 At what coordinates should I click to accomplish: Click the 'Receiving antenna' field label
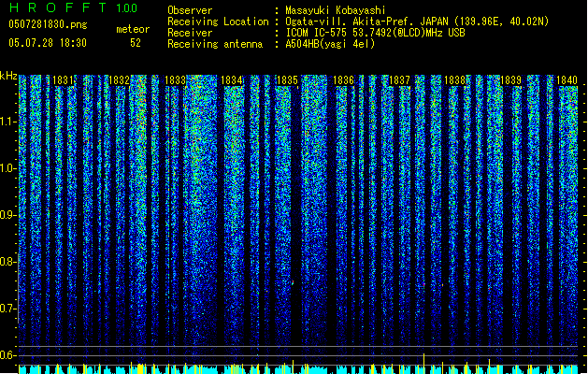(215, 44)
